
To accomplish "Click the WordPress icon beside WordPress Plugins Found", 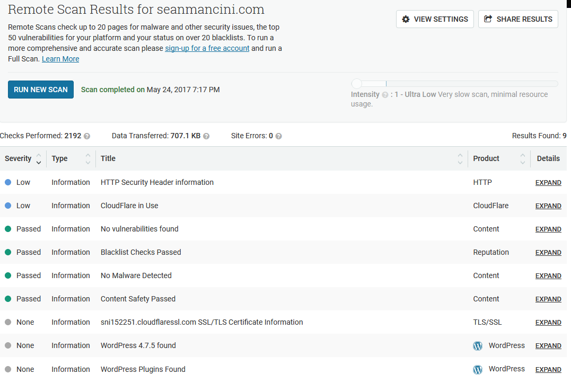I will [477, 369].
